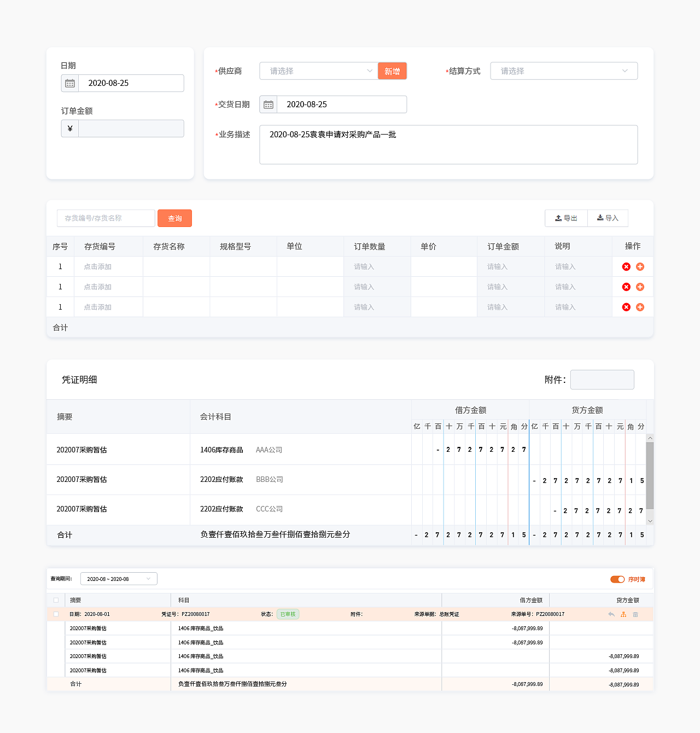Image resolution: width=700 pixels, height=733 pixels.
Task: Open the 查询期间 2020-08 ~ 2020-08 dropdown
Action: (x=119, y=579)
